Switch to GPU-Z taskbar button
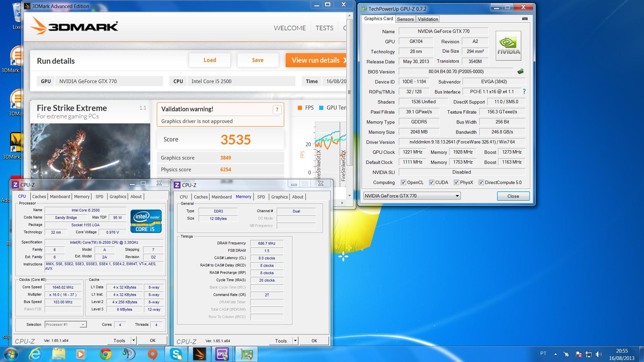 click(247, 354)
